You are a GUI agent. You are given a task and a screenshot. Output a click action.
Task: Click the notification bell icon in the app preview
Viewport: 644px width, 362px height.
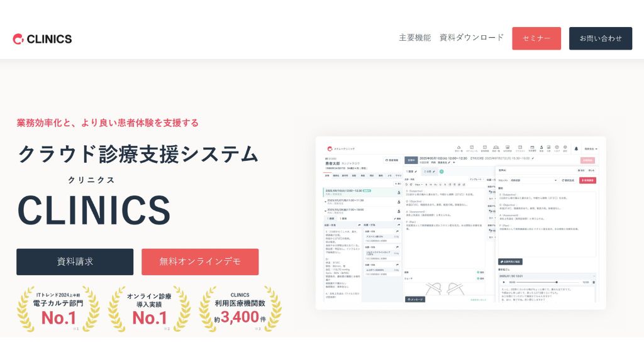[x=576, y=149]
